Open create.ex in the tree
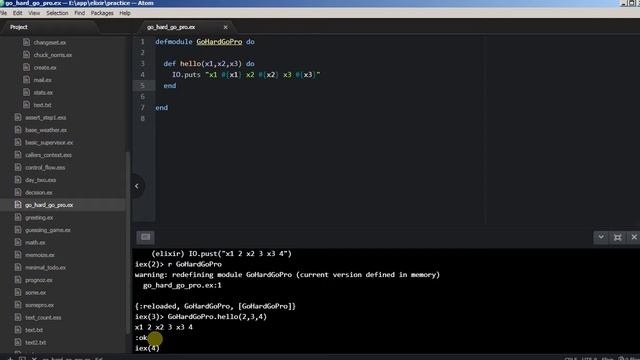Viewport: 640px width, 360px height. pyautogui.click(x=45, y=67)
